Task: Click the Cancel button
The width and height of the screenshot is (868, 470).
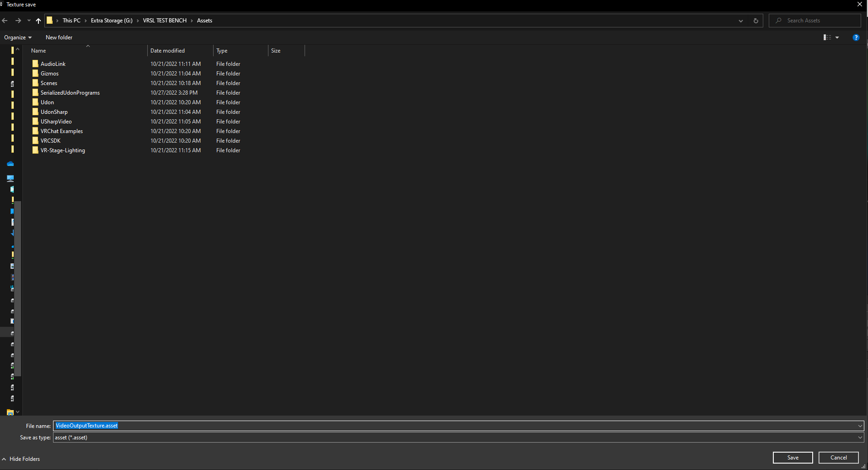Action: 838,458
